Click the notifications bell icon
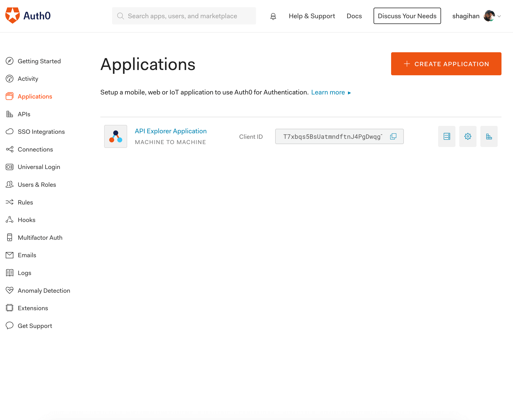513x420 pixels. tap(273, 16)
